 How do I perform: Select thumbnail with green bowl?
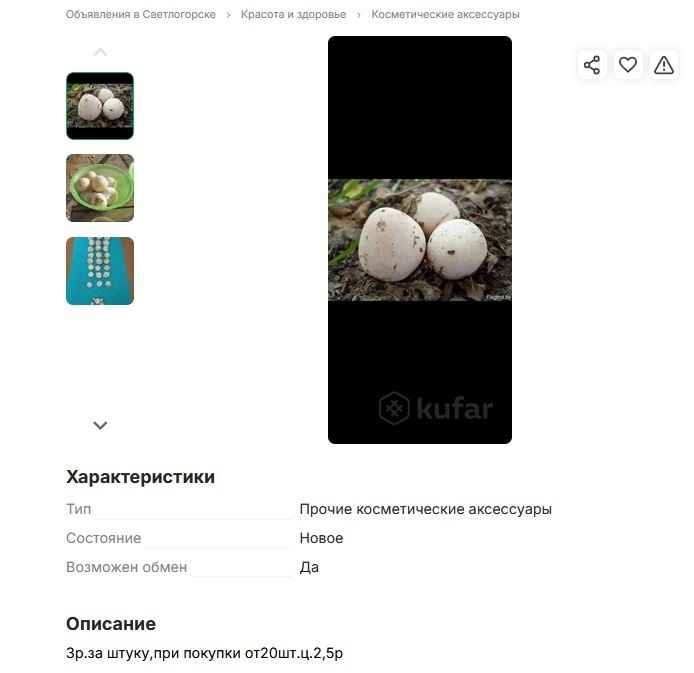100,188
